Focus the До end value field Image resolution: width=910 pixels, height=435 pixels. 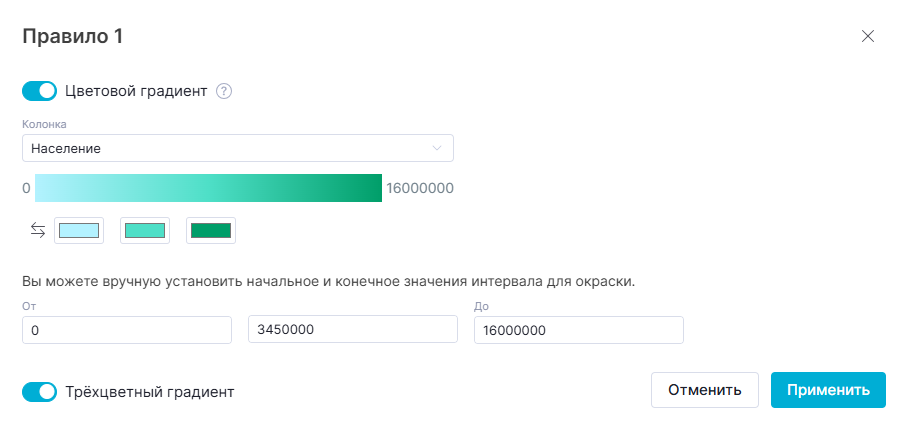coord(578,330)
